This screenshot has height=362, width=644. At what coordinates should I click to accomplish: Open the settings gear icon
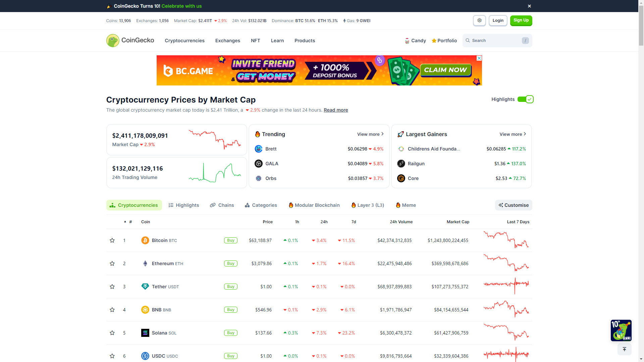coord(479,20)
